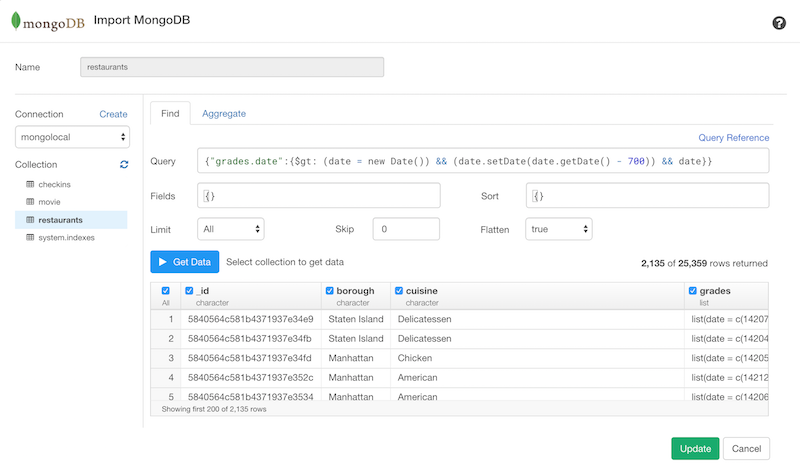The image size is (800, 466).
Task: Open the Limit dropdown set to All
Action: point(231,229)
